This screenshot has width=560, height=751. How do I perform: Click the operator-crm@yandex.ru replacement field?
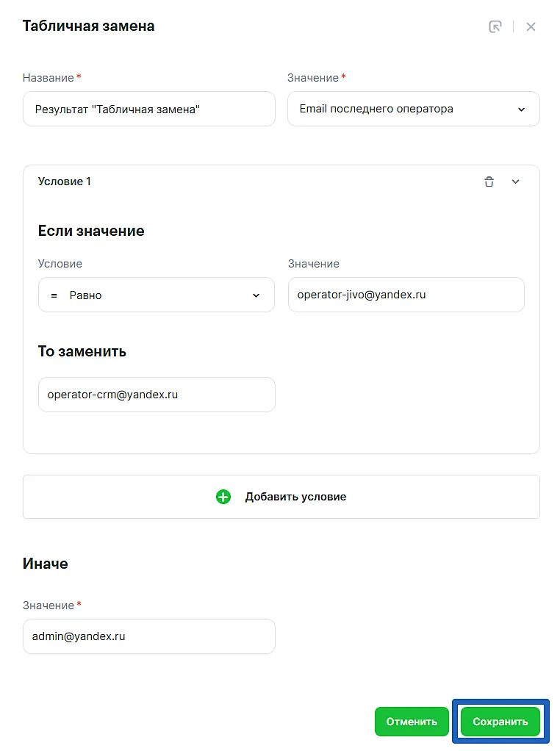tap(156, 395)
